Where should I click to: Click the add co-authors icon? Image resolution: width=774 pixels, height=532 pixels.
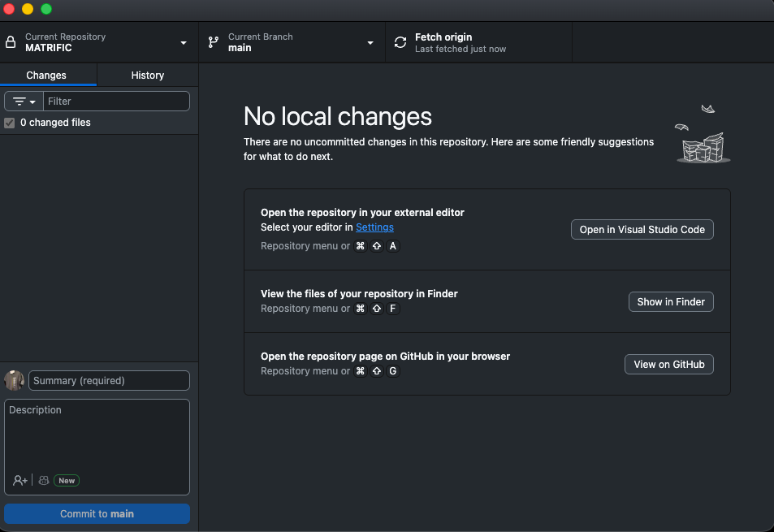(x=20, y=481)
